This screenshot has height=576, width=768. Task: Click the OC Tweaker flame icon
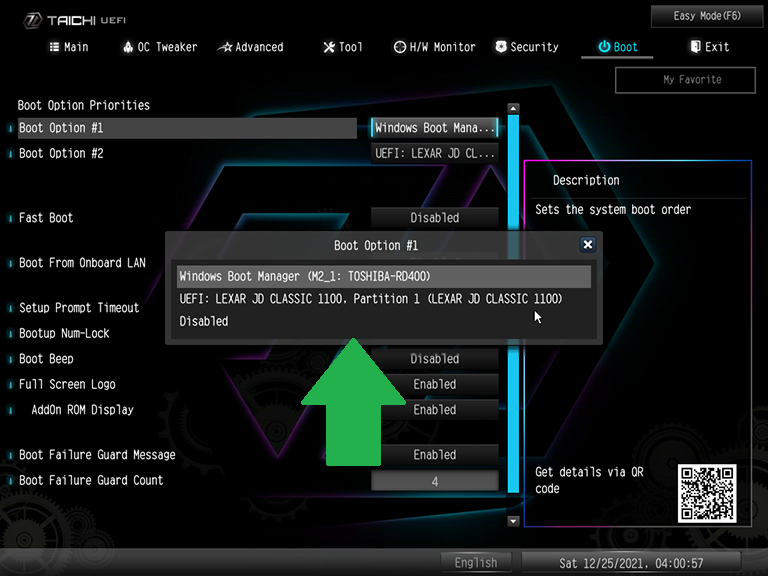pos(128,47)
